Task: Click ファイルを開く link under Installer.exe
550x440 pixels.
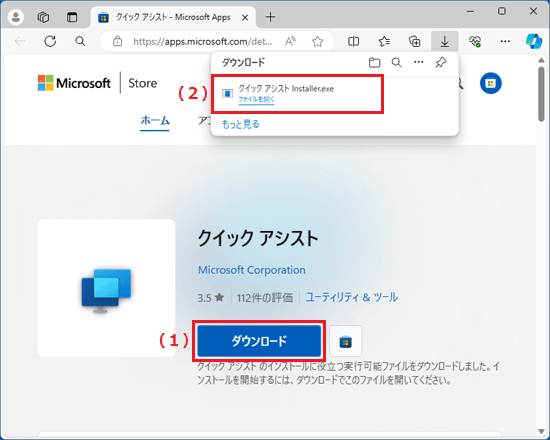Action: [256, 99]
